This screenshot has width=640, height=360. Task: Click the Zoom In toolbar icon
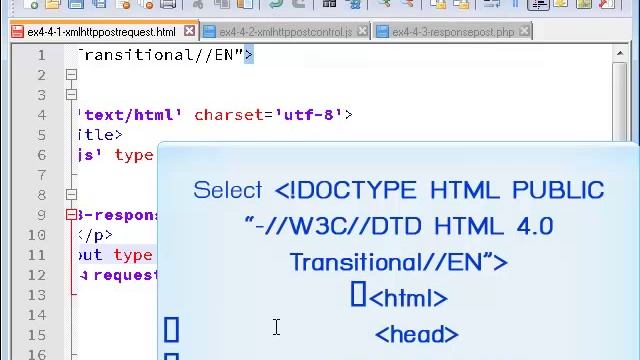[383, 4]
